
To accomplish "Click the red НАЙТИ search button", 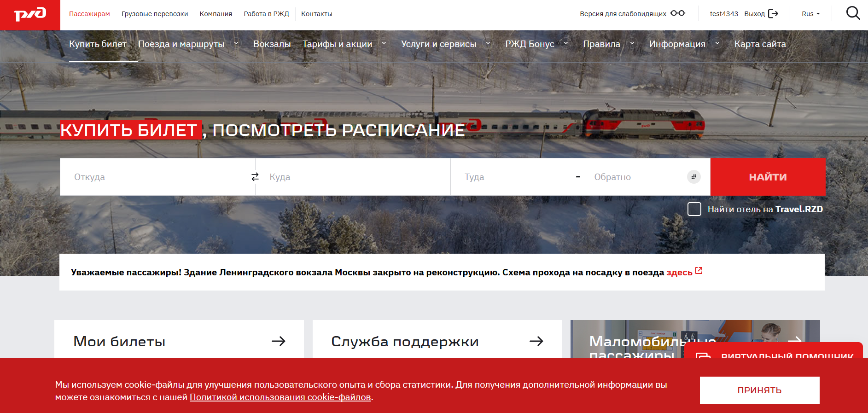I will [x=768, y=177].
